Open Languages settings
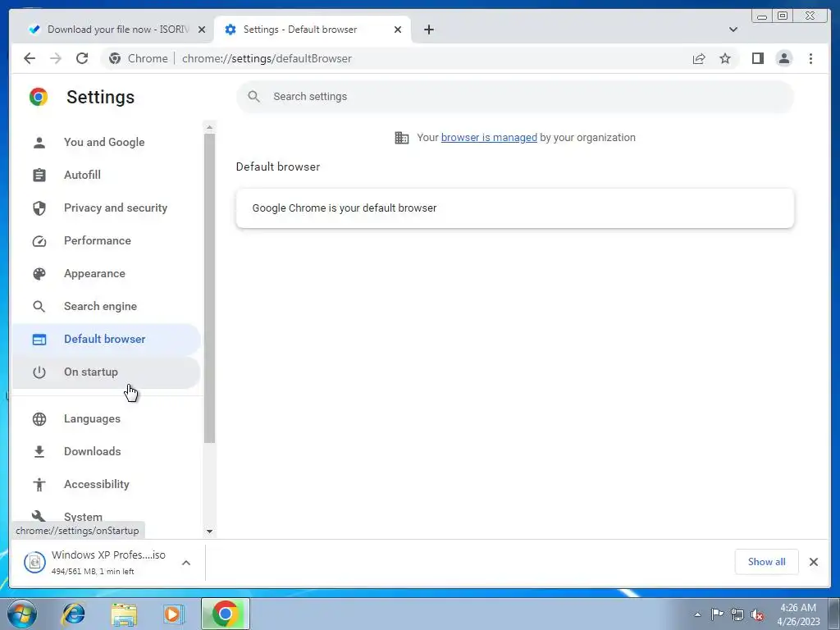Image resolution: width=840 pixels, height=630 pixels. pos(106,419)
